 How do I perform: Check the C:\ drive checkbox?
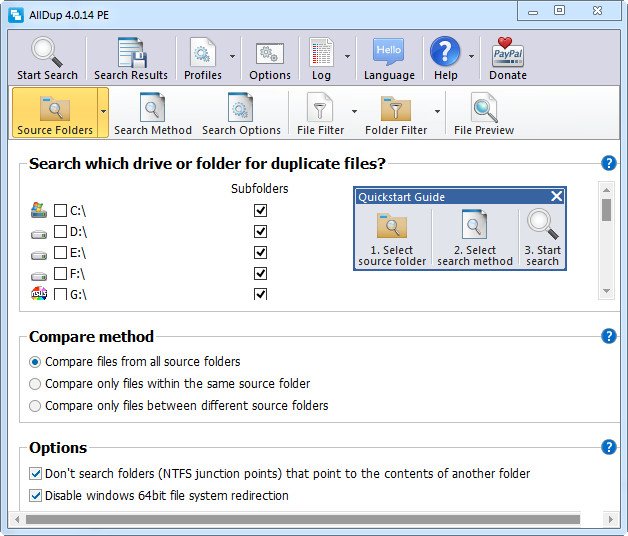(x=61, y=211)
